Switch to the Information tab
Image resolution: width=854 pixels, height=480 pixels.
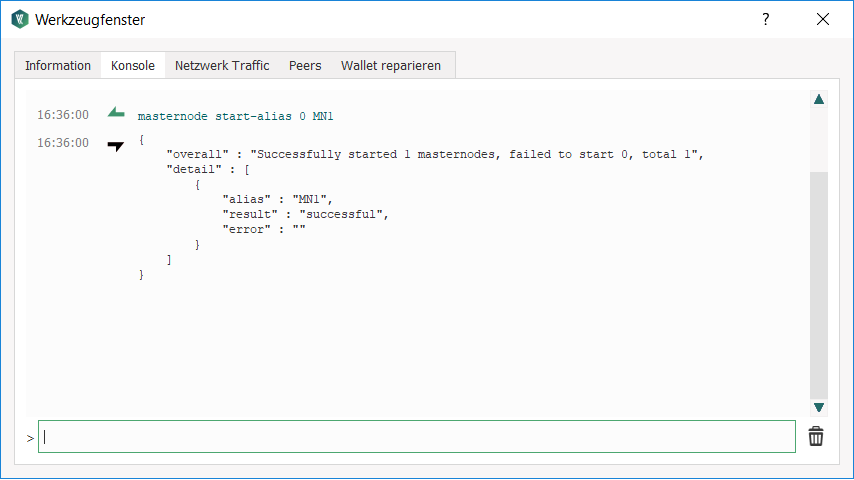(58, 65)
